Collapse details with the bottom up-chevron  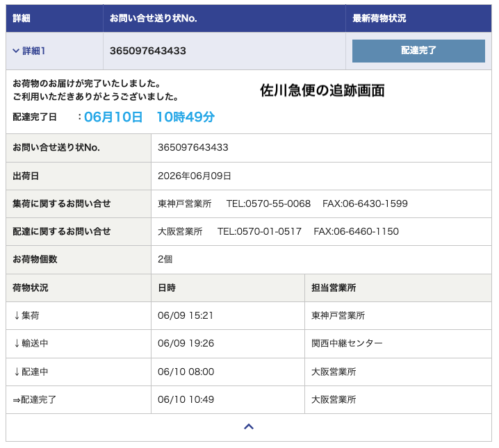coord(249,426)
